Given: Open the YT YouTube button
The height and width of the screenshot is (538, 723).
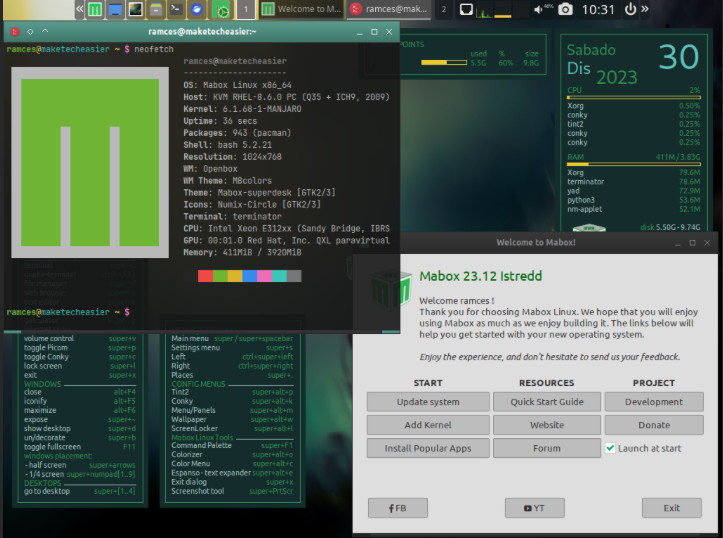Looking at the screenshot, I should point(534,508).
